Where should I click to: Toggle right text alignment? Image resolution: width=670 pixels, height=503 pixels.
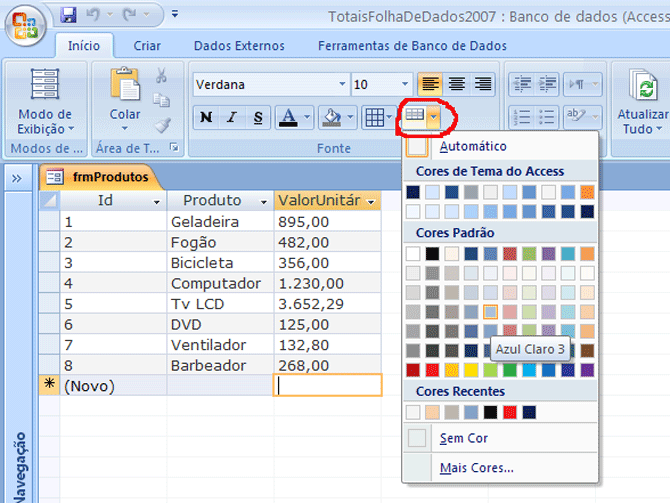click(483, 84)
